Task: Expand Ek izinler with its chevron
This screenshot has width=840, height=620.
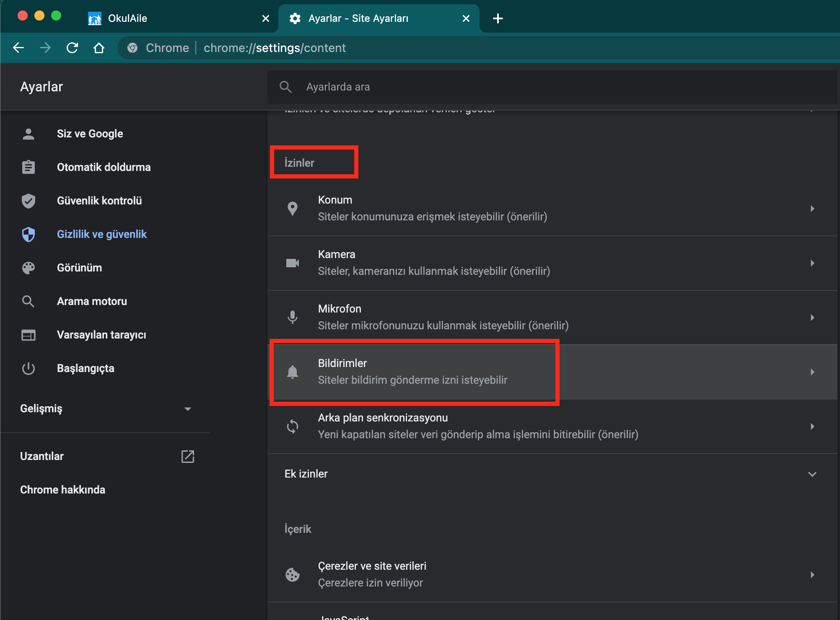Action: tap(812, 474)
